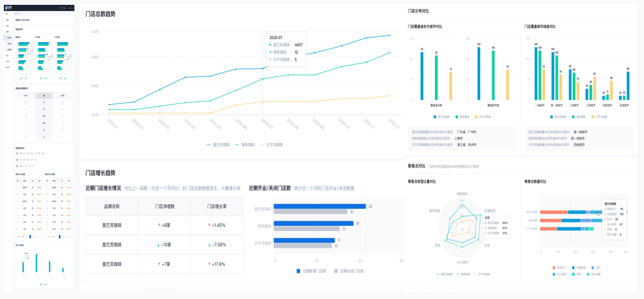
Task: Click the 瑞幸咖啡 blue bar labeled 18
Action: click(314, 224)
